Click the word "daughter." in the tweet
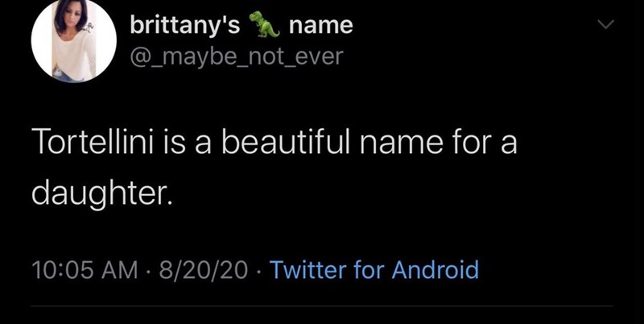644x324 pixels. (101, 193)
